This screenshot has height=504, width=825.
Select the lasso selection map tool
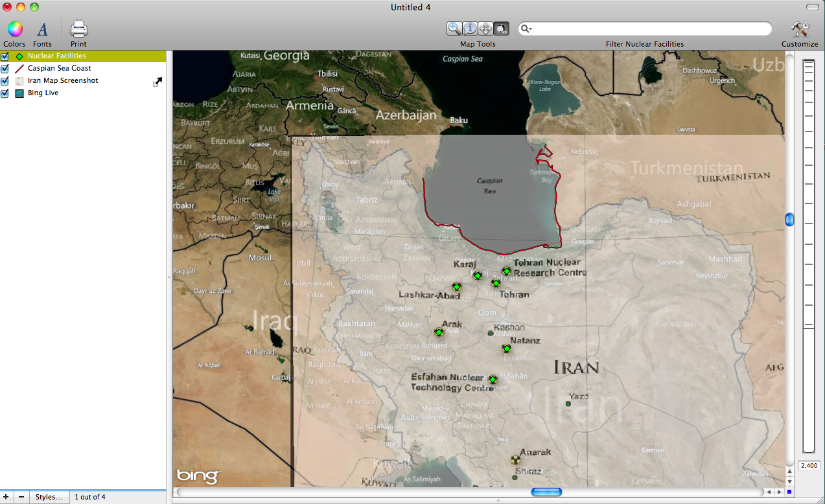501,29
